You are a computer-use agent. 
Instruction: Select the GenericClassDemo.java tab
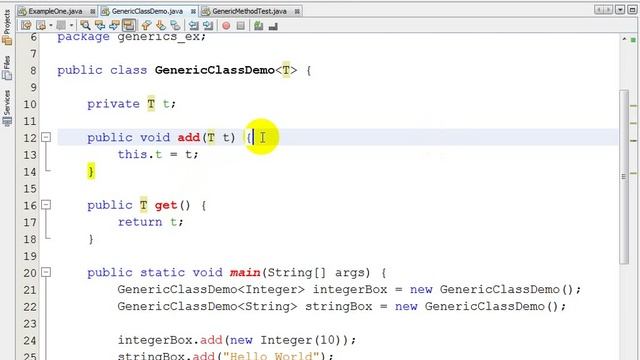pos(147,11)
